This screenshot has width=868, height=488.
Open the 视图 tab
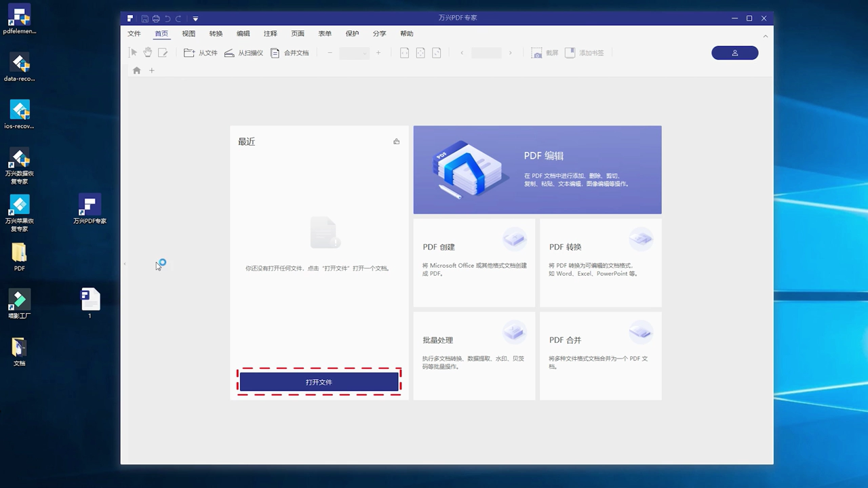click(x=189, y=34)
